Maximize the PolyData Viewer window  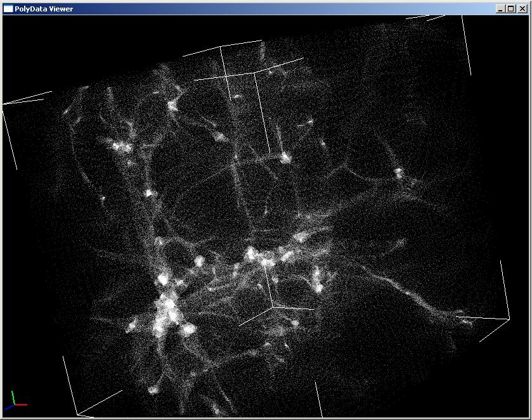click(x=511, y=9)
